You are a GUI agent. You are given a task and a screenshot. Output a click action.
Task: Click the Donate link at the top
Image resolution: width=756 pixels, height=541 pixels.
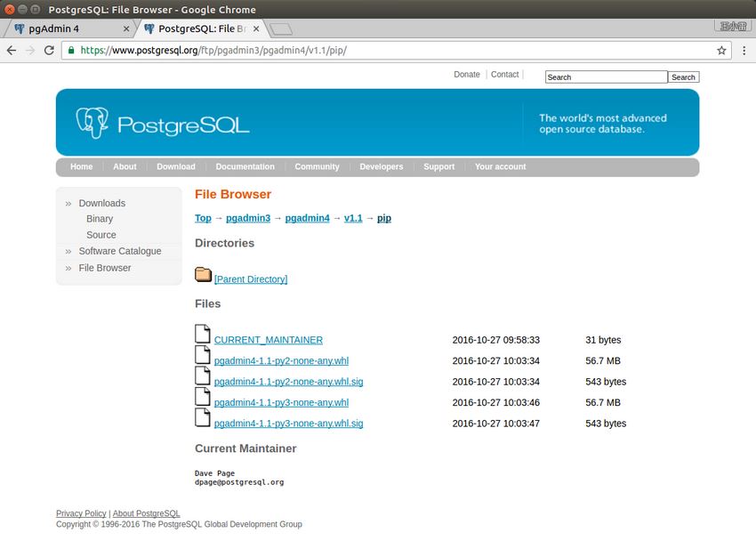click(x=467, y=75)
